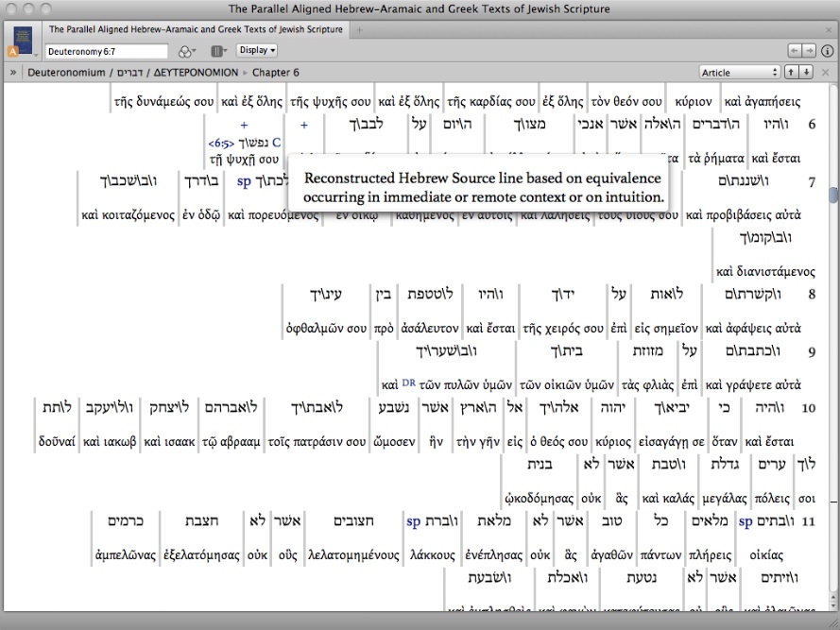Open the resource information icon

[x=827, y=50]
